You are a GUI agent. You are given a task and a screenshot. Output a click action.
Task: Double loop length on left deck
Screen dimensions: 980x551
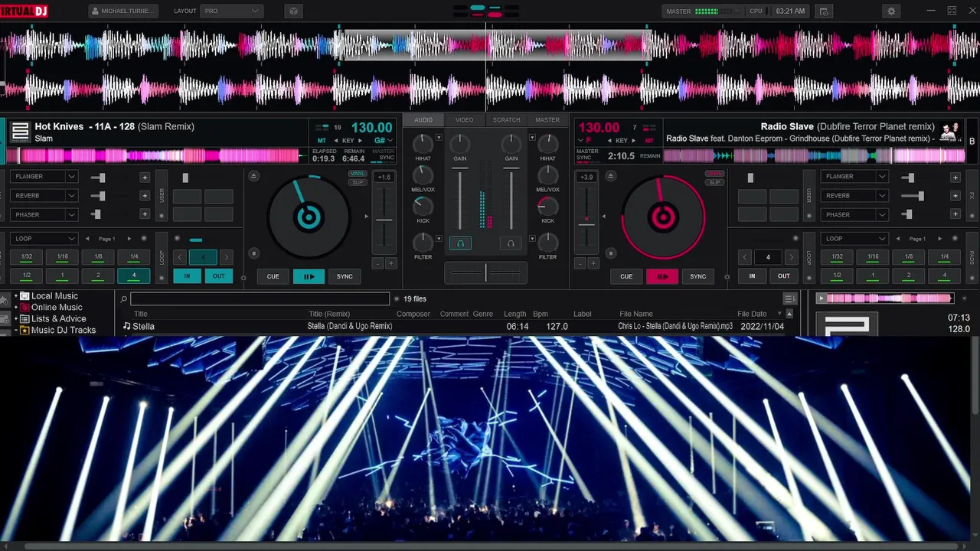(x=226, y=257)
